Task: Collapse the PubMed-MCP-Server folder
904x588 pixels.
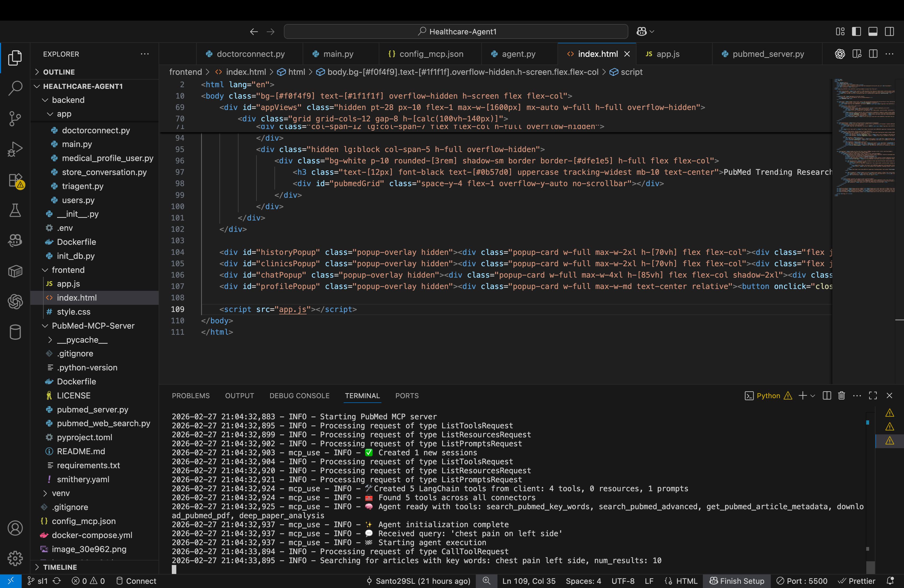Action: pyautogui.click(x=93, y=325)
